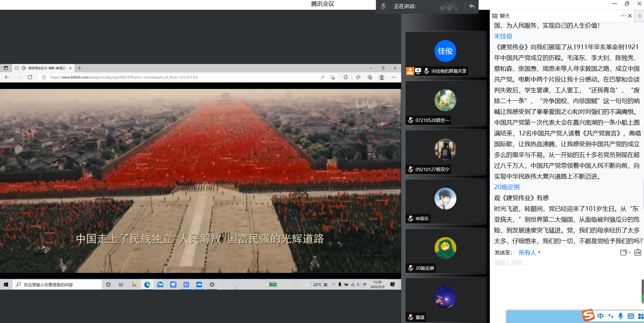Open Task View on the taskbar
This screenshot has width=644, height=323.
pyautogui.click(x=121, y=285)
